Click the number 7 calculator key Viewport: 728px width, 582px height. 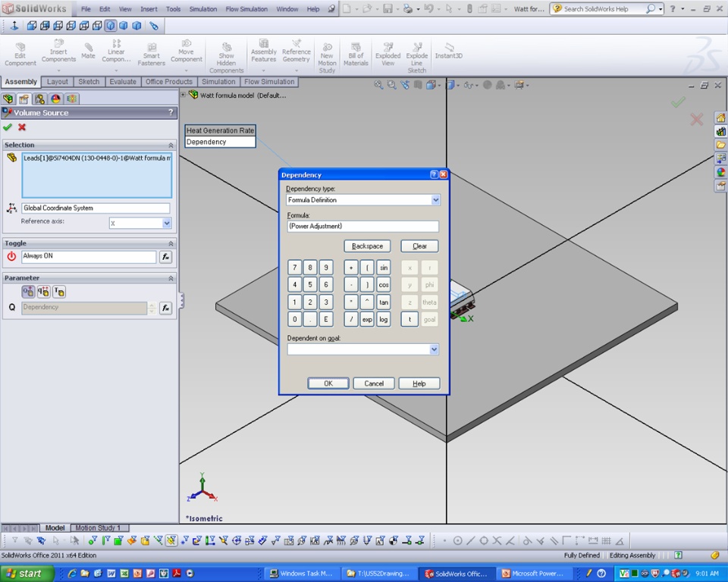point(294,268)
